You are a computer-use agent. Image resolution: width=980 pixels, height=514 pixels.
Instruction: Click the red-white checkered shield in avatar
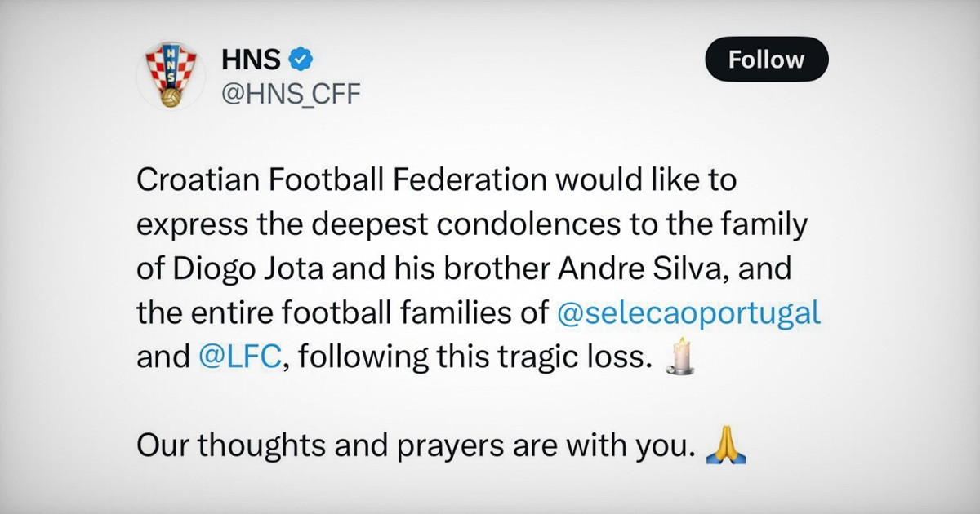pyautogui.click(x=171, y=67)
